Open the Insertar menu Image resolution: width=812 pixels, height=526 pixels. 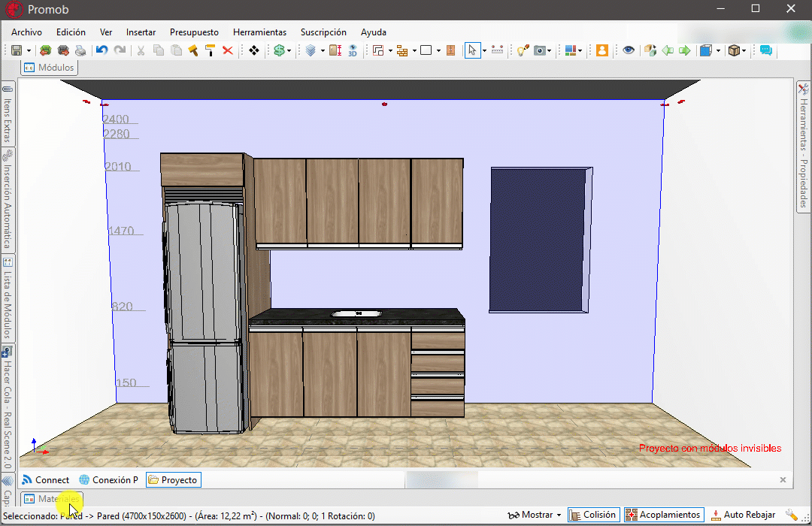(141, 32)
